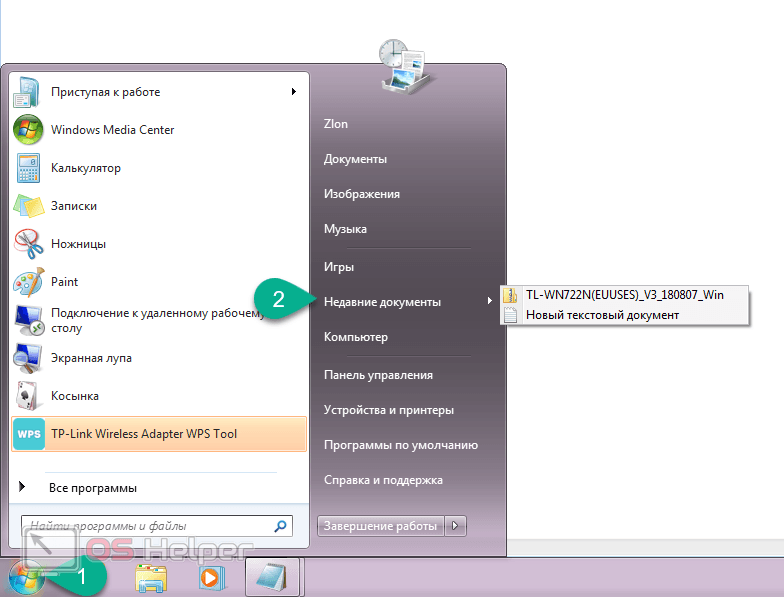784x597 pixels.
Task: Choose Ножницы from the program list
Action: tap(160, 244)
